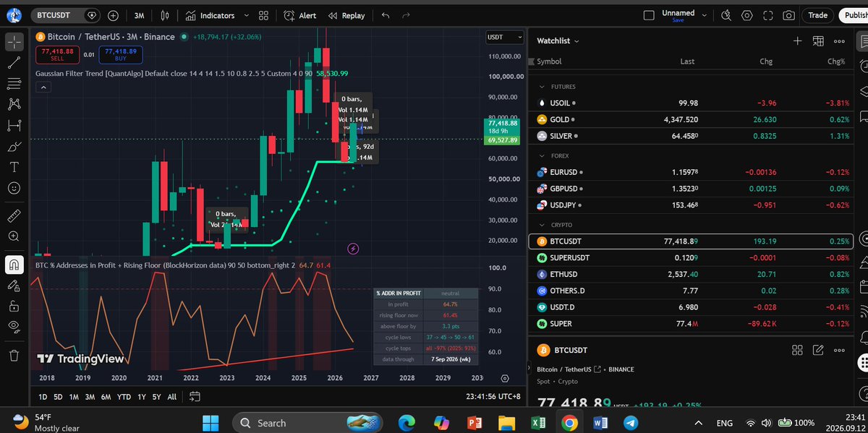
Task: Create an Alert from the toolbar
Action: [x=299, y=15]
